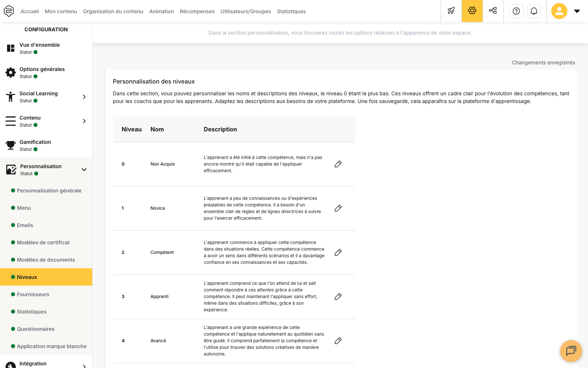Click the platform logo icon
This screenshot has height=368, width=588.
[9, 11]
